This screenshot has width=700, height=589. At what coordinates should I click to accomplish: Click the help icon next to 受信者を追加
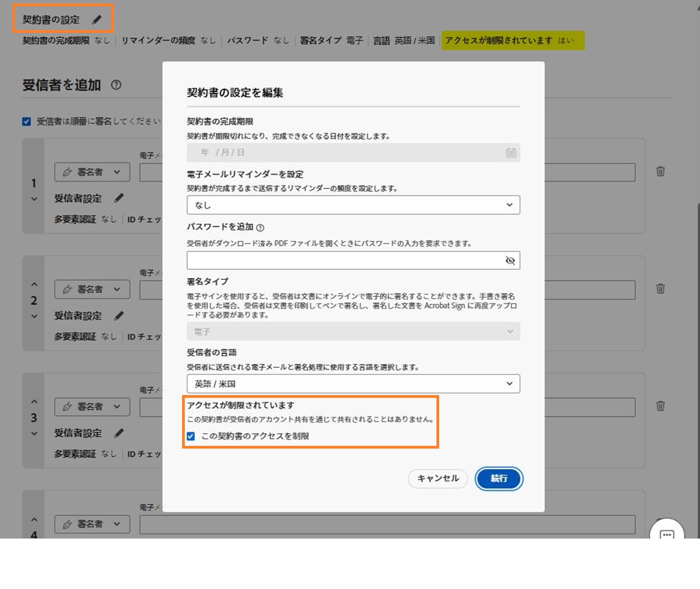[x=116, y=85]
